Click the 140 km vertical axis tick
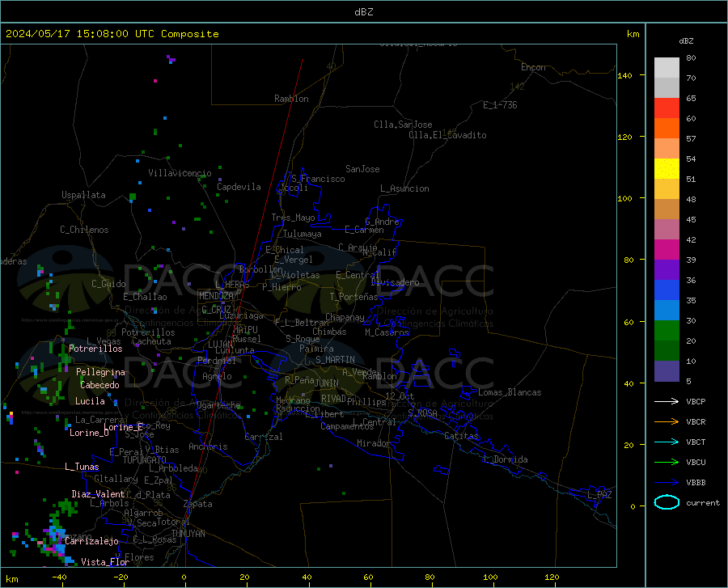Viewport: 728px width, 588px height. click(624, 75)
